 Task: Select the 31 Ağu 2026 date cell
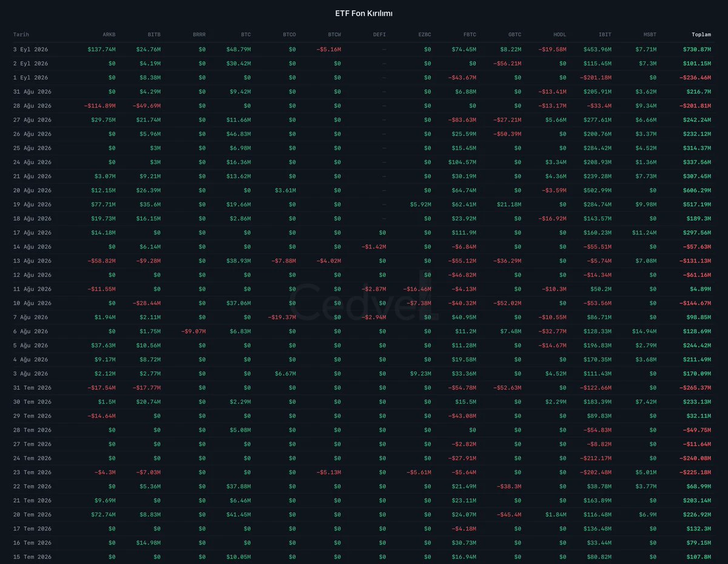click(x=32, y=91)
